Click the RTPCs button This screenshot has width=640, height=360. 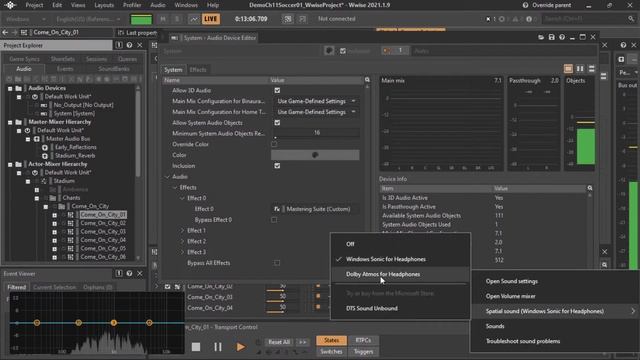click(x=363, y=340)
